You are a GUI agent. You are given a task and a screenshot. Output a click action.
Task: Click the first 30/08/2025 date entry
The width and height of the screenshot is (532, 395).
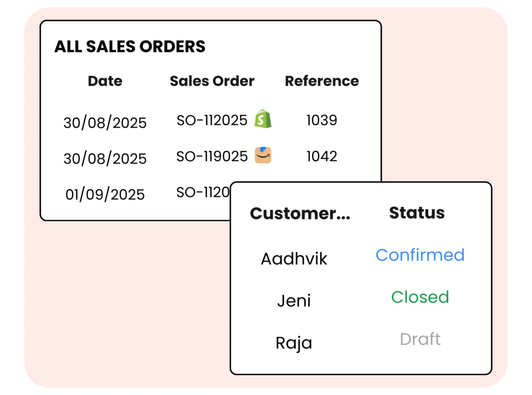coord(105,123)
